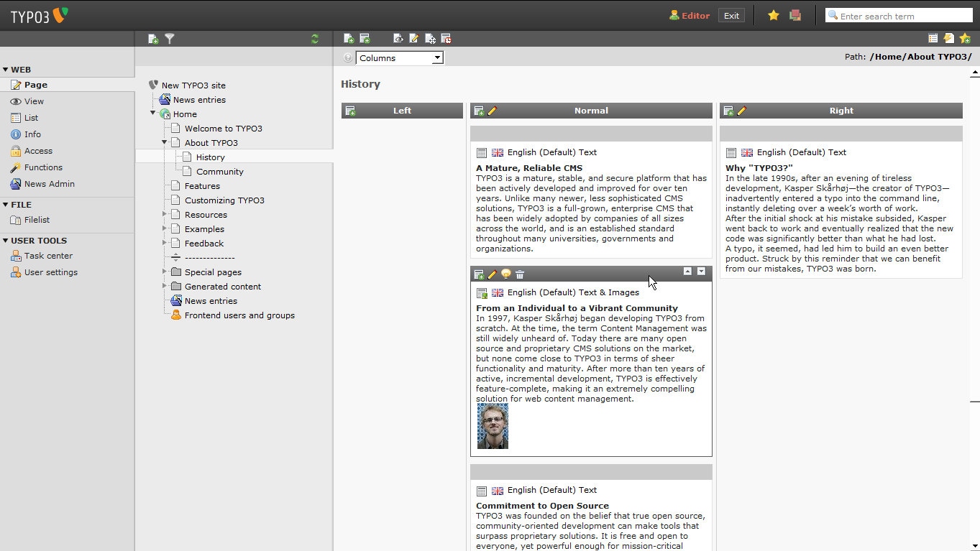Viewport: 980px width, 551px height.
Task: Open the View module
Action: [x=34, y=101]
